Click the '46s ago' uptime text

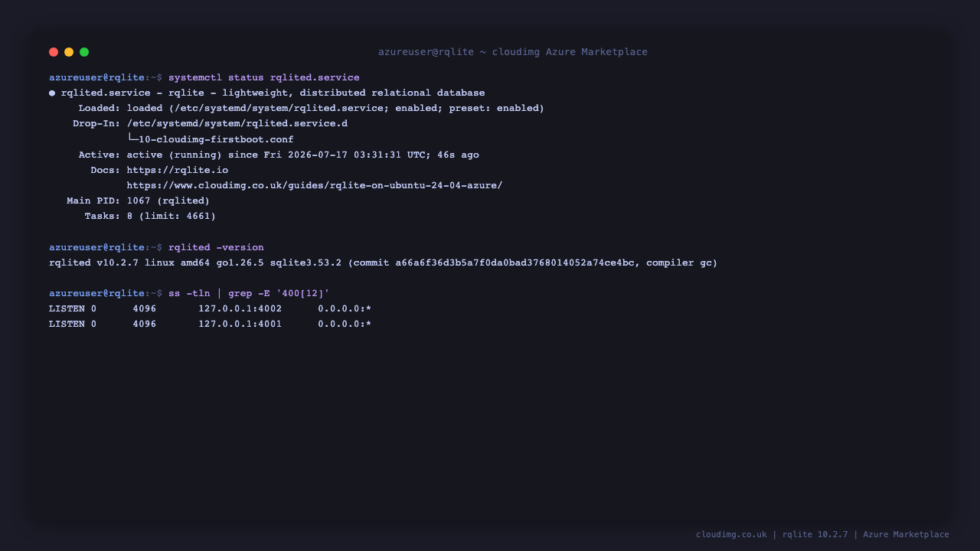(x=458, y=155)
